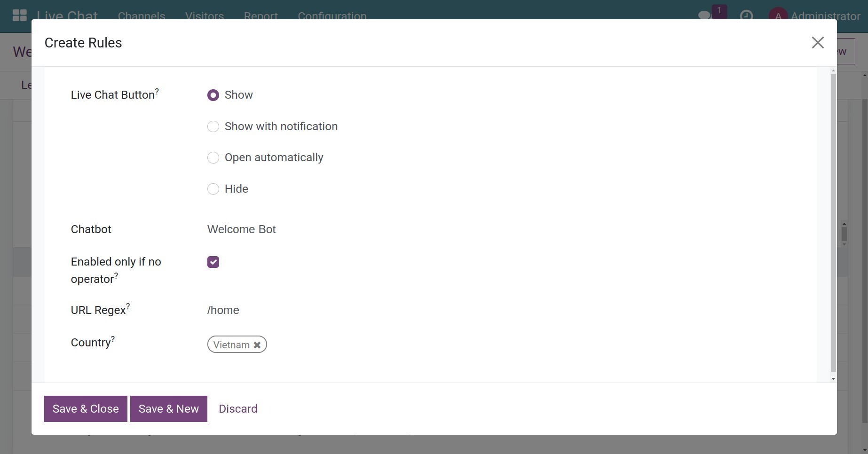The height and width of the screenshot is (454, 868).
Task: Remove the Vietnam country tag
Action: coord(257,345)
